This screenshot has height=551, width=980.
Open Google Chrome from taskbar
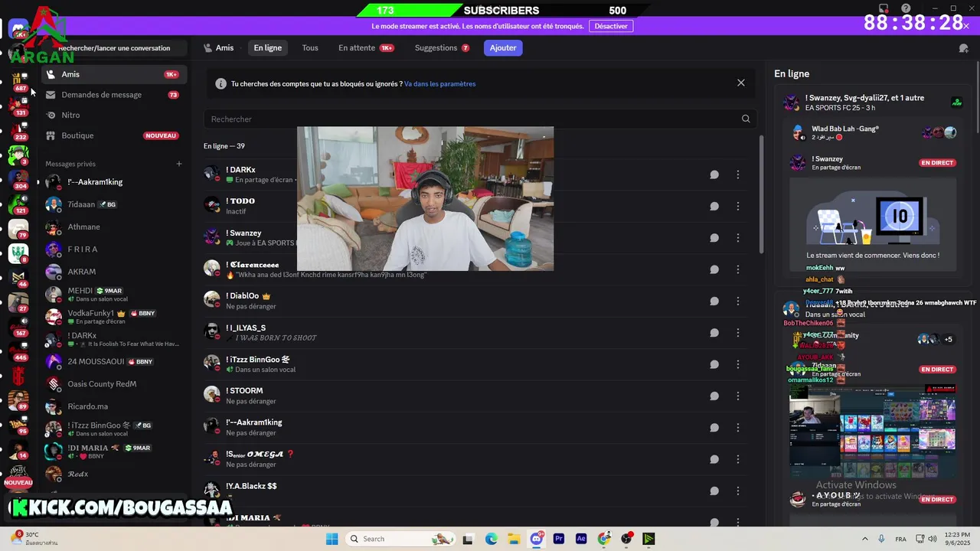(604, 539)
